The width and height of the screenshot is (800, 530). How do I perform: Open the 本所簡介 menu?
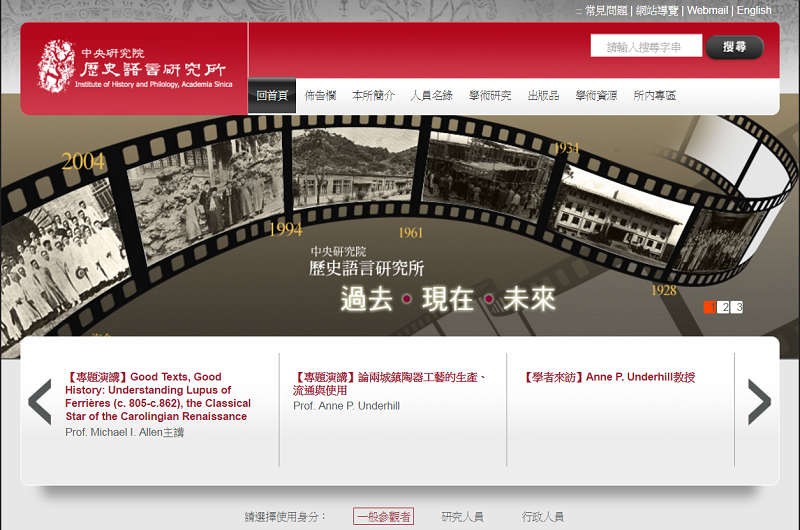tap(373, 96)
